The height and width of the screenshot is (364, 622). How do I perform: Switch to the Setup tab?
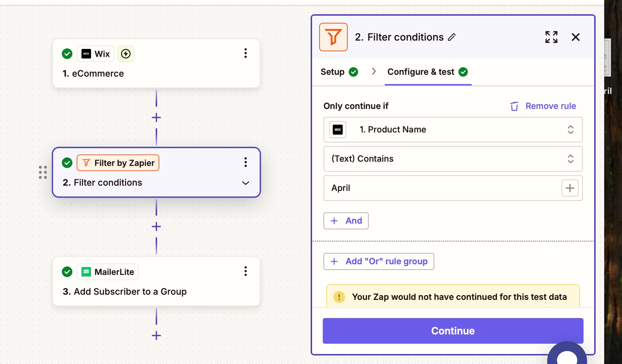pyautogui.click(x=339, y=72)
